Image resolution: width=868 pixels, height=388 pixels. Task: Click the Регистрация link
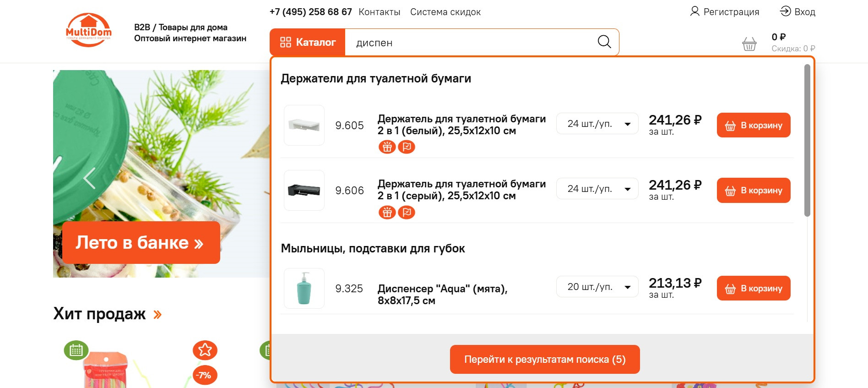coord(725,12)
